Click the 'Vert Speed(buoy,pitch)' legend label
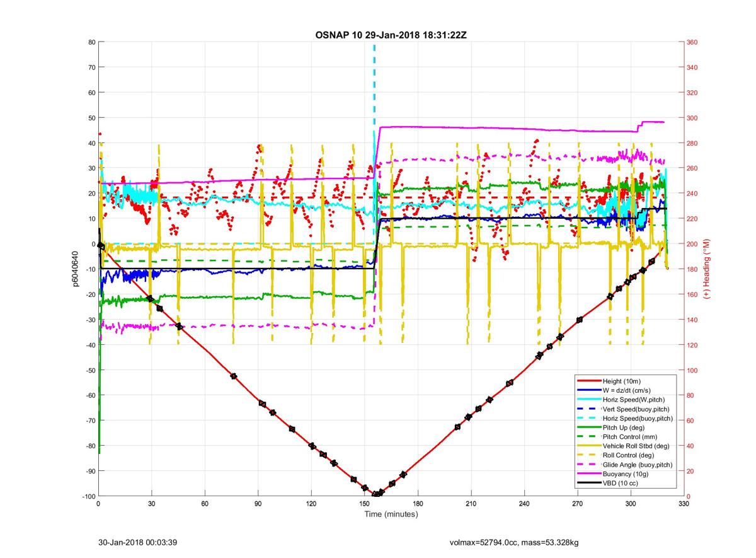Screen dimensions: 756x558 pos(636,409)
